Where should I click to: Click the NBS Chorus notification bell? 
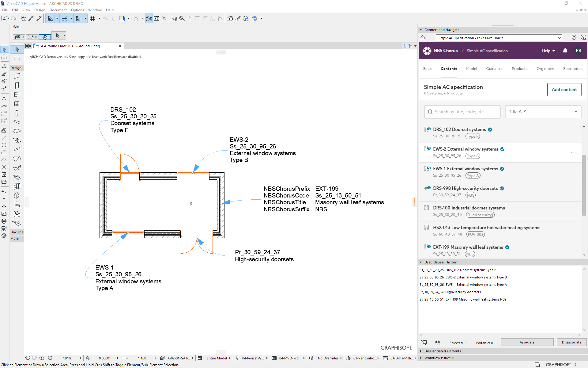point(565,51)
